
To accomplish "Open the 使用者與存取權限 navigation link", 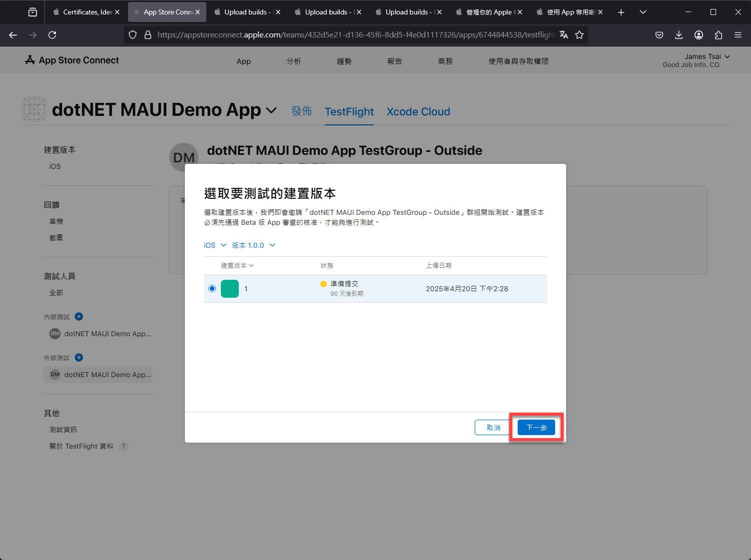I will tap(519, 61).
